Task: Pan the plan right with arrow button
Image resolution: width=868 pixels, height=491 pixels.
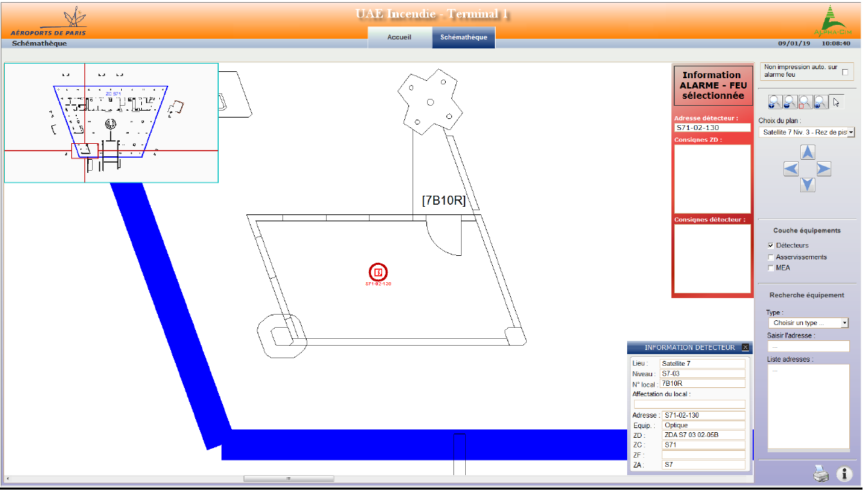Action: pyautogui.click(x=824, y=169)
